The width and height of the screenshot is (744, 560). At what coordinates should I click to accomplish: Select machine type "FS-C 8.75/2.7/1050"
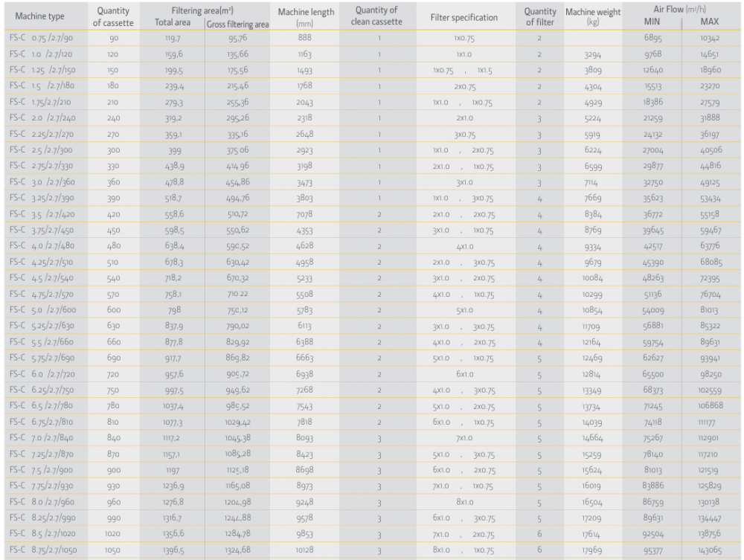pos(42,550)
